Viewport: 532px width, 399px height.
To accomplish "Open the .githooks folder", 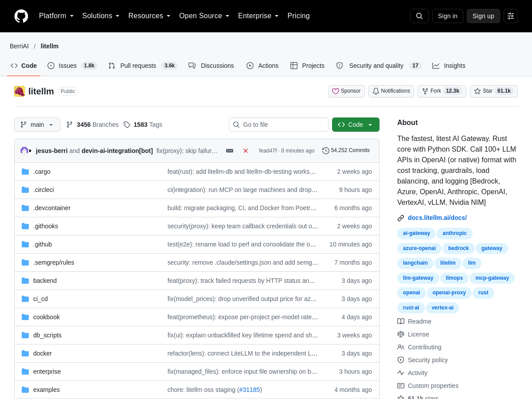I will [46, 226].
